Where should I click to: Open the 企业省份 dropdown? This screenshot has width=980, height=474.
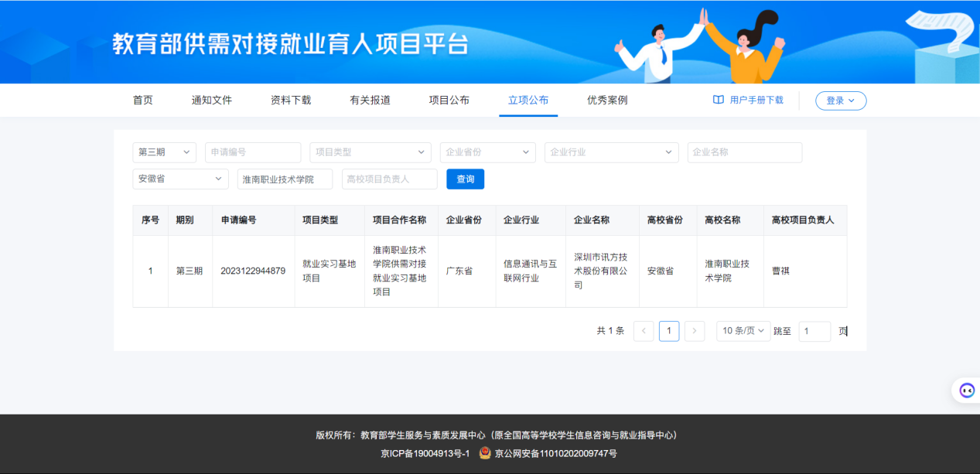(x=487, y=152)
